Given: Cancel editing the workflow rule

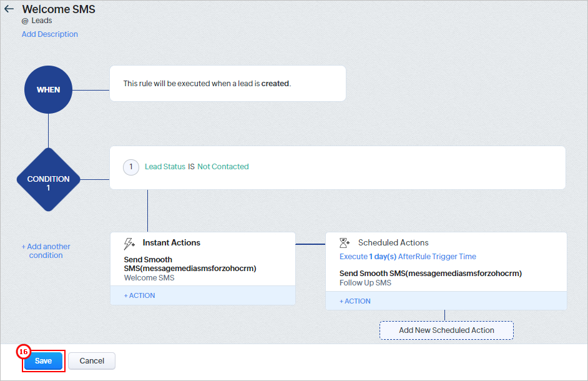Looking at the screenshot, I should click(x=92, y=361).
